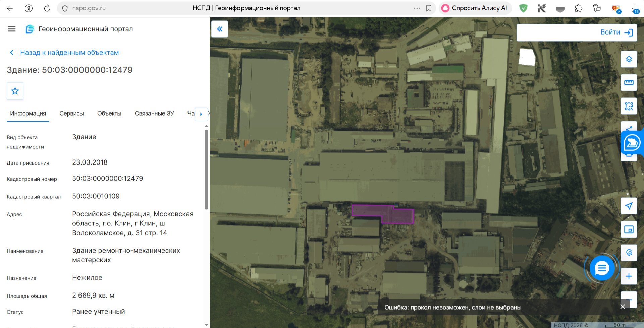Select cadastral number value 50:03:0000000:12479
Screen dimensions: 644x328
pos(108,179)
